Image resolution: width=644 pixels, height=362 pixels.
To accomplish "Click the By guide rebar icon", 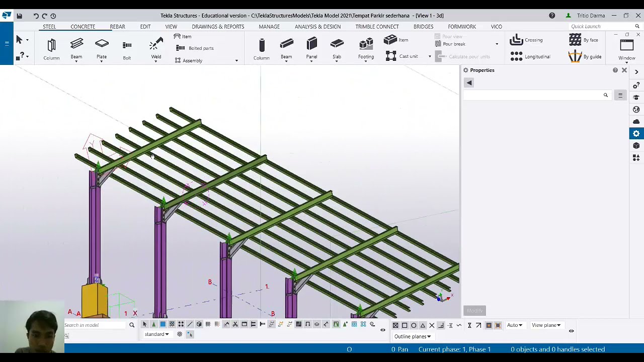I will pyautogui.click(x=575, y=56).
